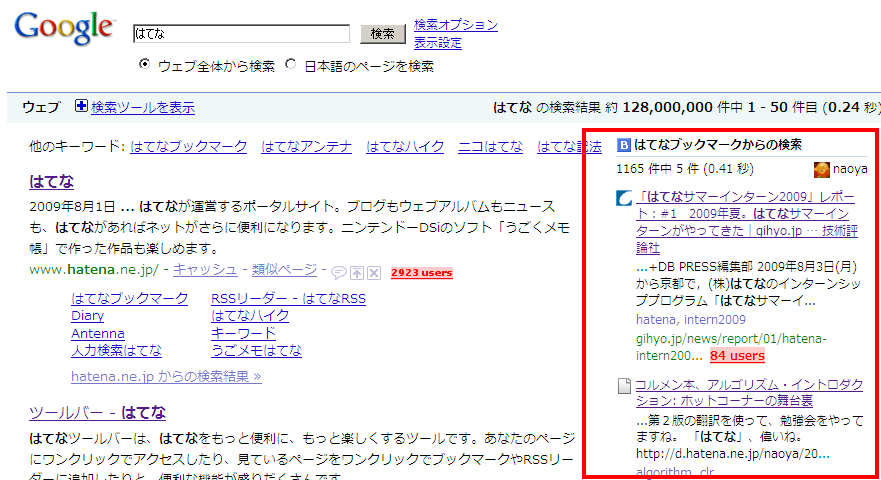Click the hatena tag in sidebar
This screenshot has width=881, height=480.
point(655,320)
